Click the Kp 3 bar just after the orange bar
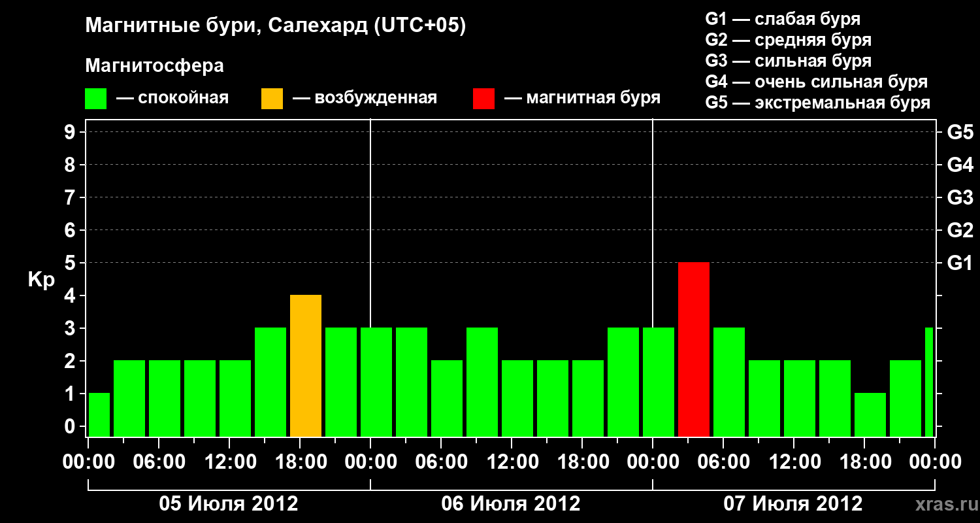The width and height of the screenshot is (980, 523). (341, 382)
